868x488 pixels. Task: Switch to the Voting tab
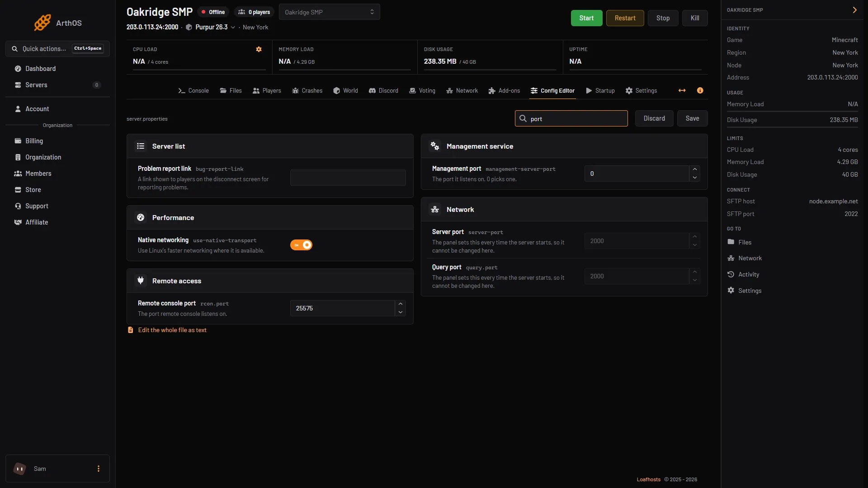[x=422, y=90]
